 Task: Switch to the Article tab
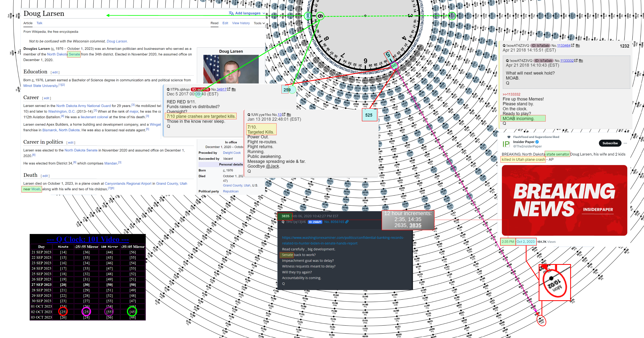pyautogui.click(x=28, y=23)
